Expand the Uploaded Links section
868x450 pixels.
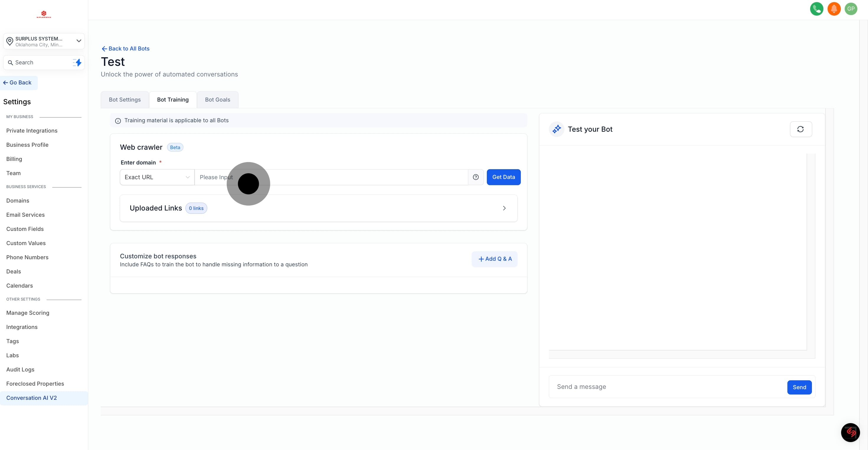(504, 208)
